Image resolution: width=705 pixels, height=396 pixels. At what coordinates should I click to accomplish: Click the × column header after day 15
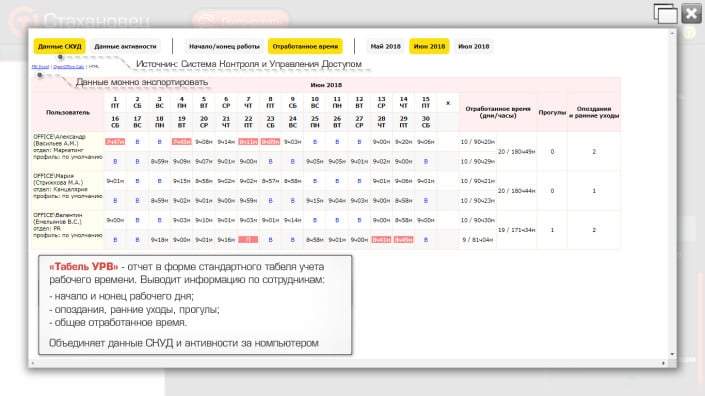click(448, 103)
